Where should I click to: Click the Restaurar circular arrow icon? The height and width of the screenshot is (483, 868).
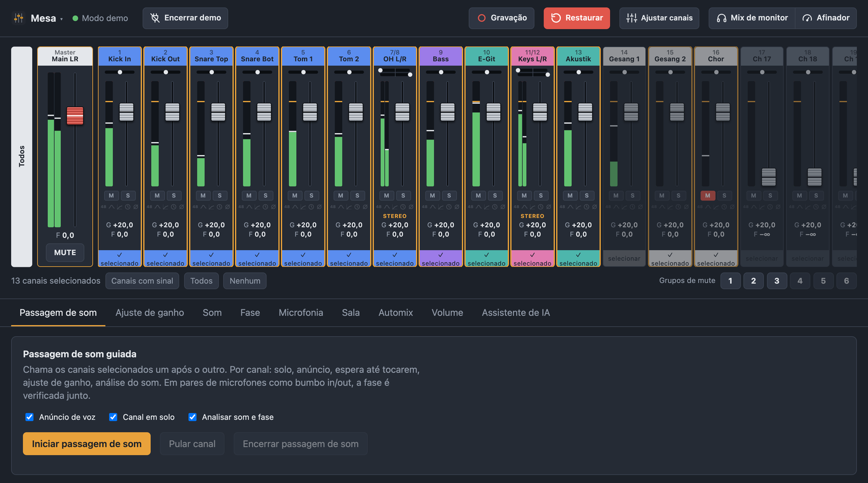pos(556,18)
